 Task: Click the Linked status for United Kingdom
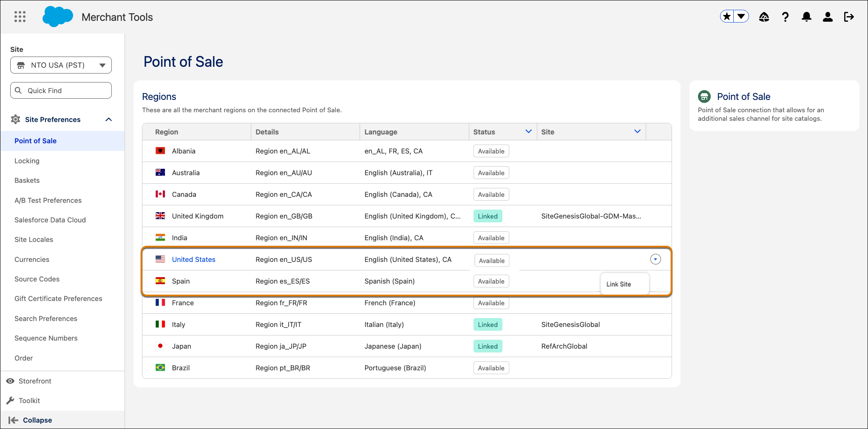pyautogui.click(x=488, y=216)
